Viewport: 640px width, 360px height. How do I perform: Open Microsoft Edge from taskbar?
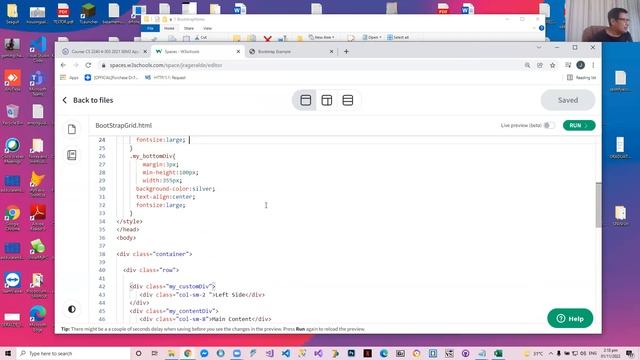(x=384, y=353)
